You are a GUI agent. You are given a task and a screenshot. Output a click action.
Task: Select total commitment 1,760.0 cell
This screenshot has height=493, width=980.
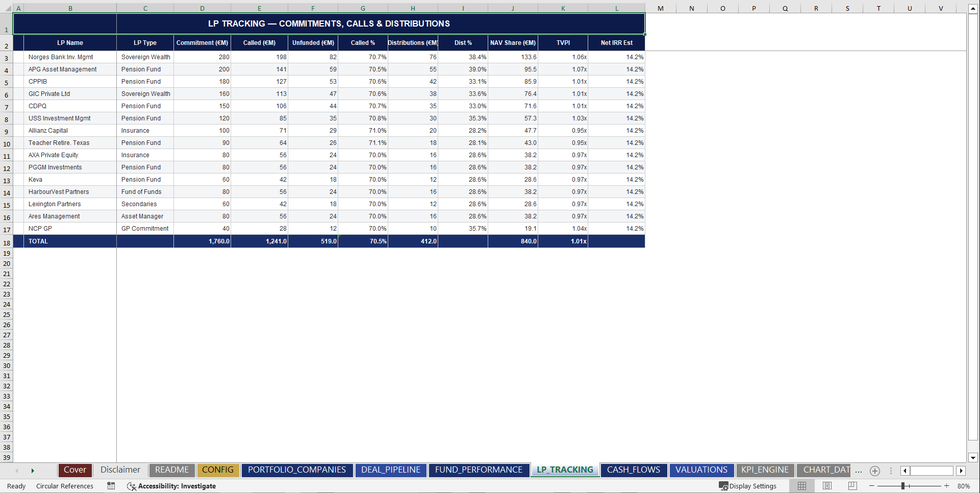click(x=202, y=241)
